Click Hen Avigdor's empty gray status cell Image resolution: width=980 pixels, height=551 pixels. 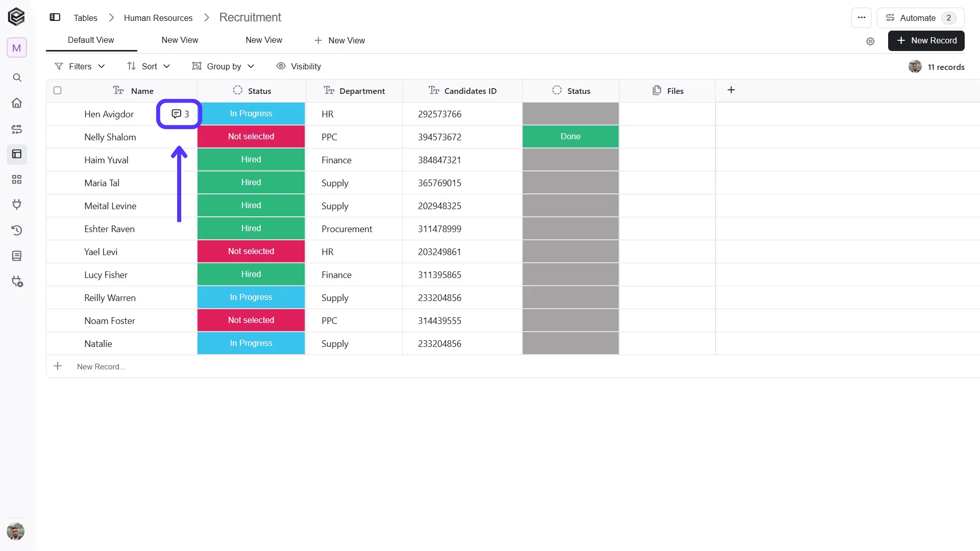(x=571, y=113)
